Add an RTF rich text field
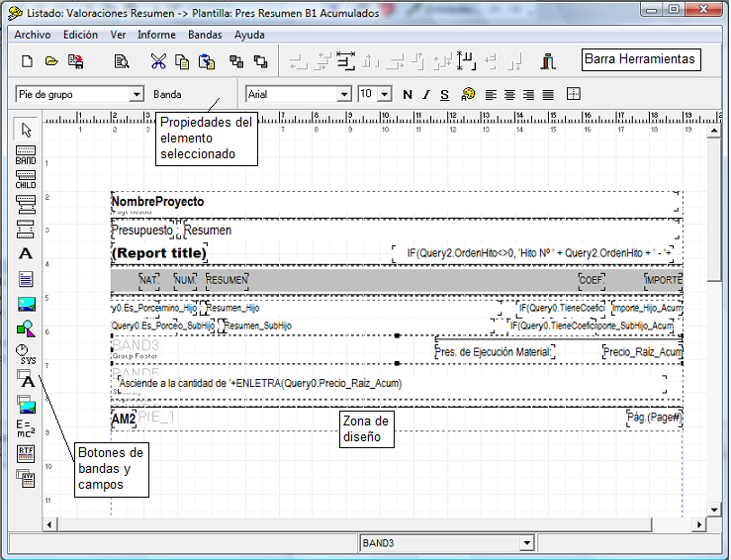 27,454
